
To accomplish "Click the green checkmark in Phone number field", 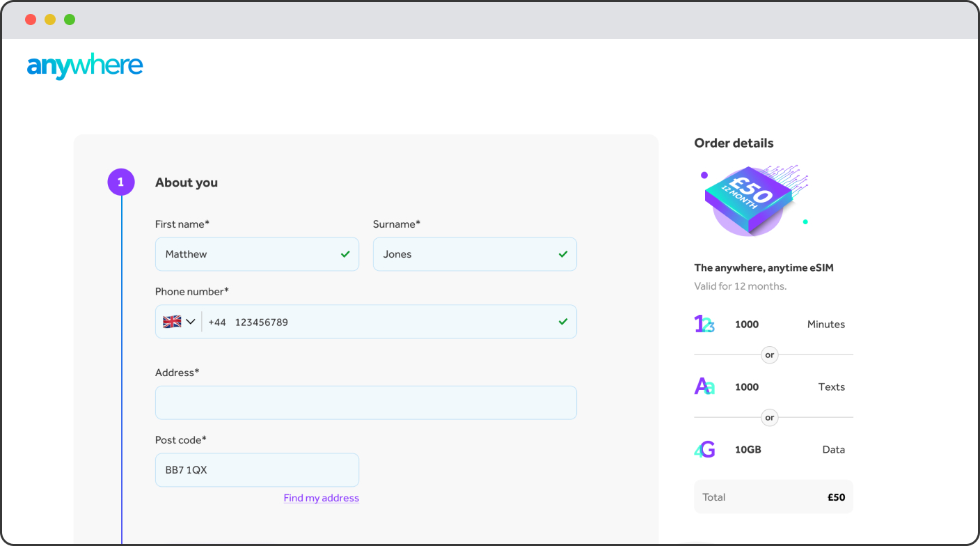I will click(563, 322).
